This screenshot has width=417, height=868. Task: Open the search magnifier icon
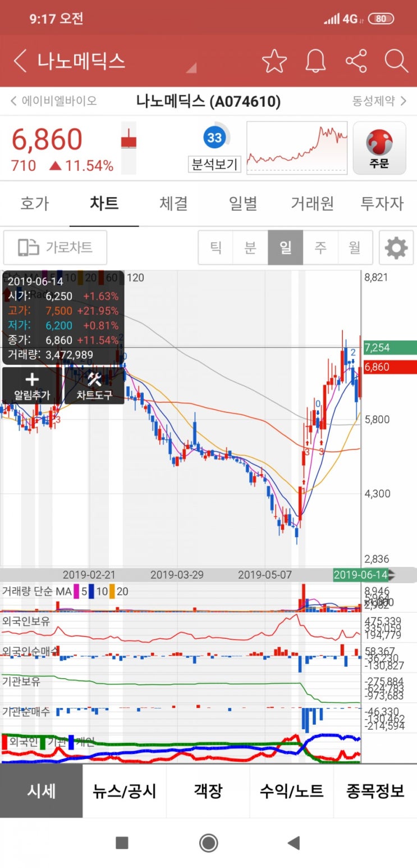pos(396,61)
